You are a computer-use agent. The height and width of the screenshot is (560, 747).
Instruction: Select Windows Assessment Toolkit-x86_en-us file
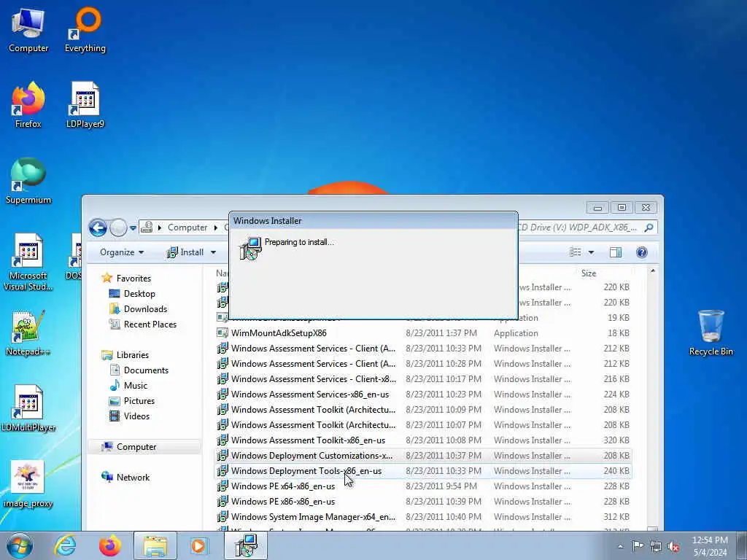[308, 440]
